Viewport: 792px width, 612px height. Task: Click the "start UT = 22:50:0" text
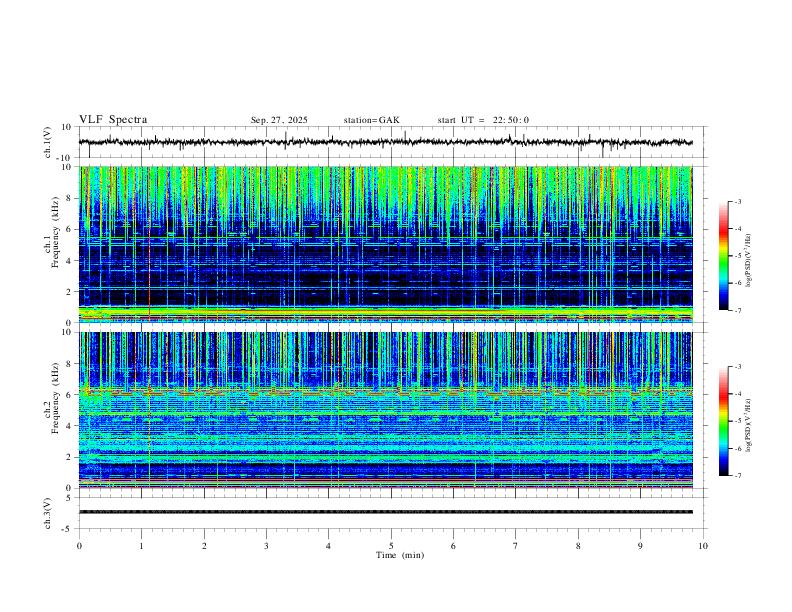(483, 120)
